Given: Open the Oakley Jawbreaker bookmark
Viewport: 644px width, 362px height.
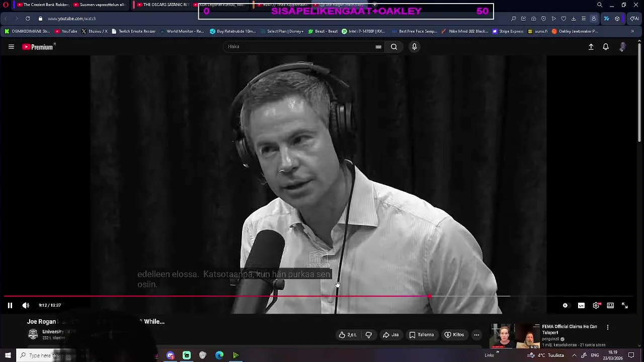Looking at the screenshot, I should 575,31.
